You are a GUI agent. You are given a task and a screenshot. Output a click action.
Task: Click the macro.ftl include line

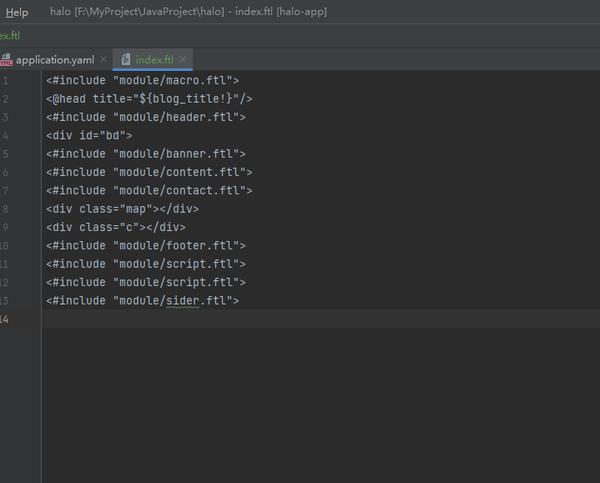pyautogui.click(x=142, y=80)
